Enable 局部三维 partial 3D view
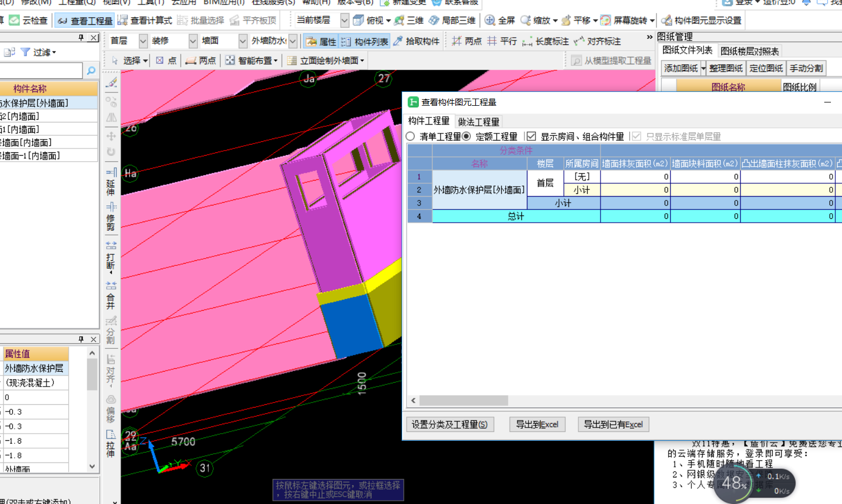This screenshot has width=842, height=504. point(452,20)
